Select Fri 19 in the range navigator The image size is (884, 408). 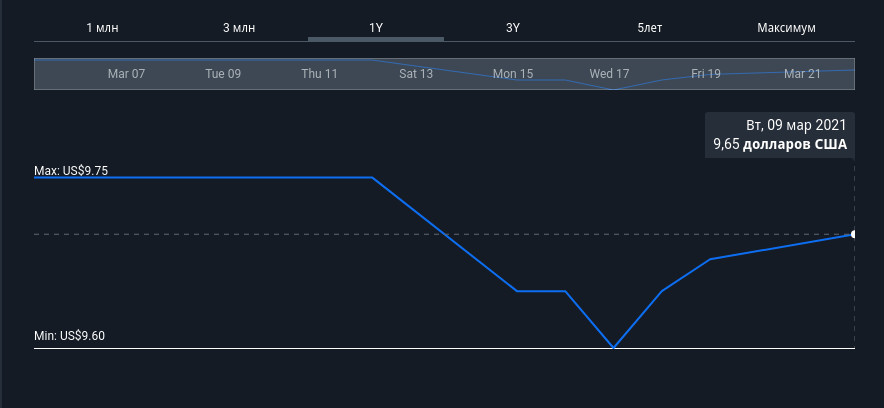tap(706, 74)
